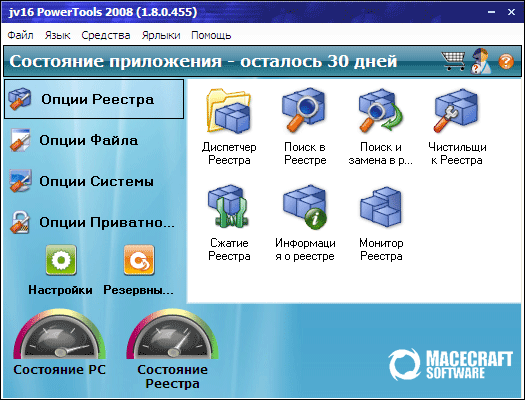Open Резервные копии orange icon

coord(139,260)
